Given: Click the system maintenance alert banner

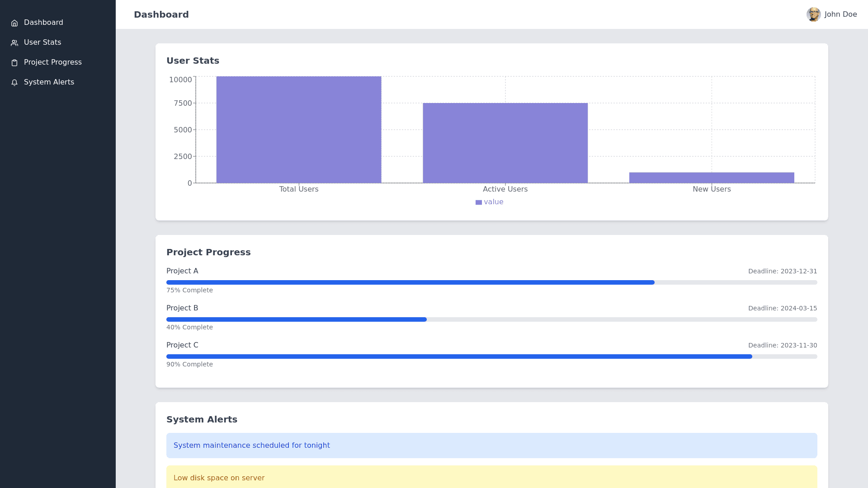Looking at the screenshot, I should (x=491, y=446).
